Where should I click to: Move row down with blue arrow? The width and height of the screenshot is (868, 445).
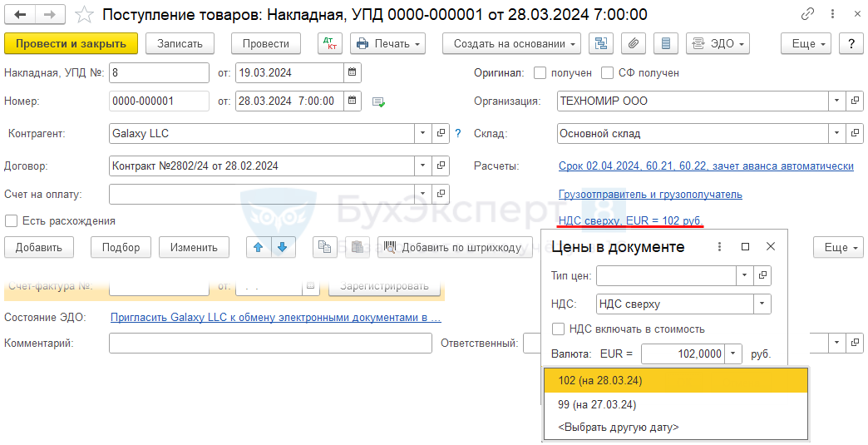(x=283, y=247)
